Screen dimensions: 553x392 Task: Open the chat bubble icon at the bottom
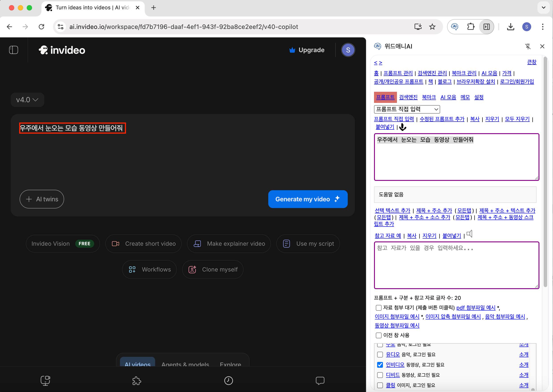point(320,381)
